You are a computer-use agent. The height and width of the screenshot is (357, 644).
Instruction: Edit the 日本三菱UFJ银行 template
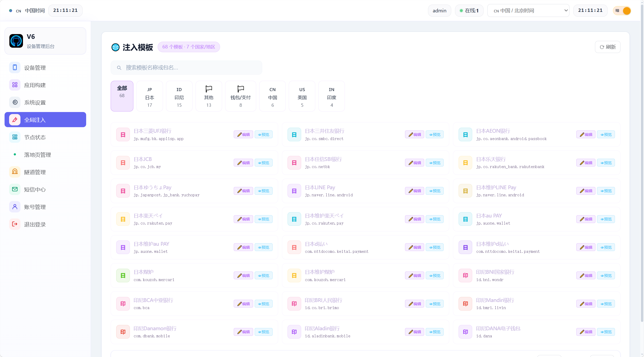[x=244, y=134]
